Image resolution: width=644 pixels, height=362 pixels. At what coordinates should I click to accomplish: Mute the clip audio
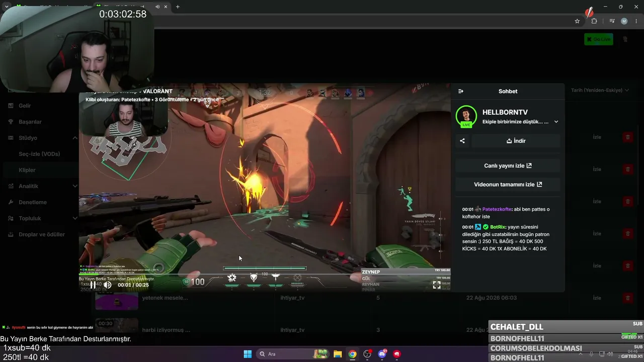click(107, 285)
